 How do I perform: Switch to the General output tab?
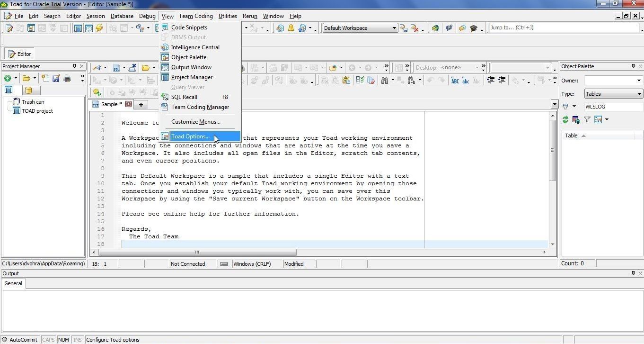(x=13, y=283)
